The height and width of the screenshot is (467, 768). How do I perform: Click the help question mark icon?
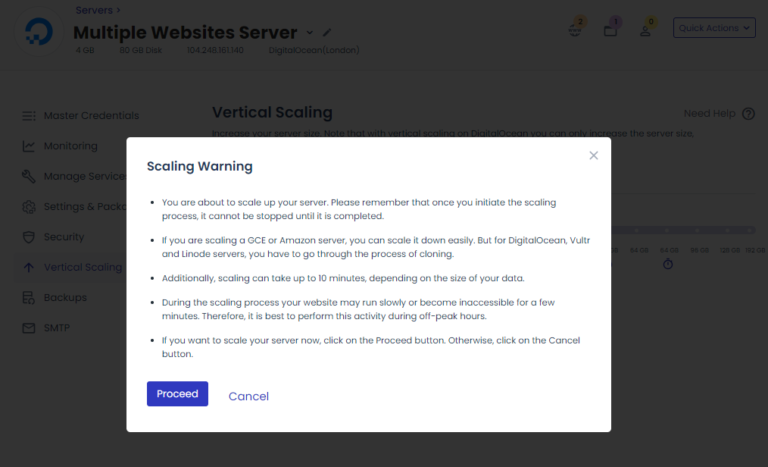click(748, 114)
